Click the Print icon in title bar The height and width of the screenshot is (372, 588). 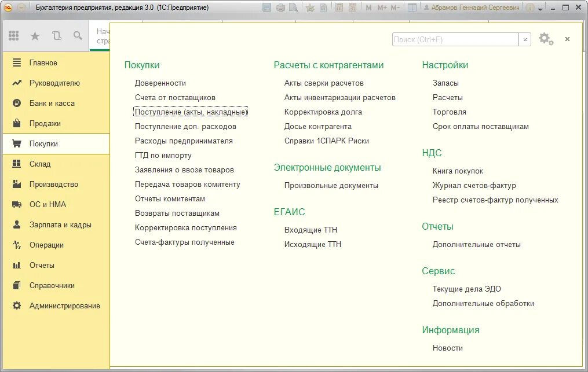[280, 8]
